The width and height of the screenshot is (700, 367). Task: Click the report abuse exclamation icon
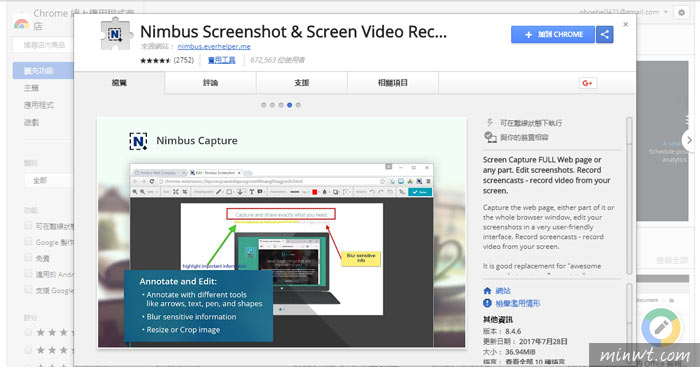pos(487,303)
